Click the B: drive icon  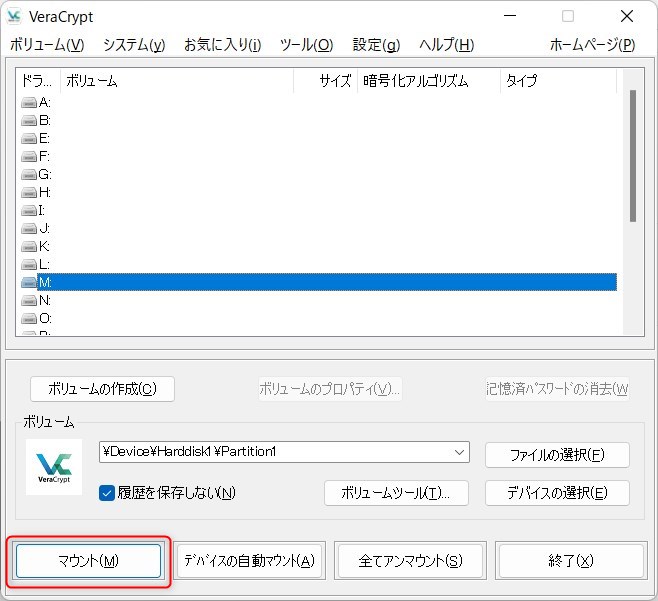pyautogui.click(x=29, y=120)
